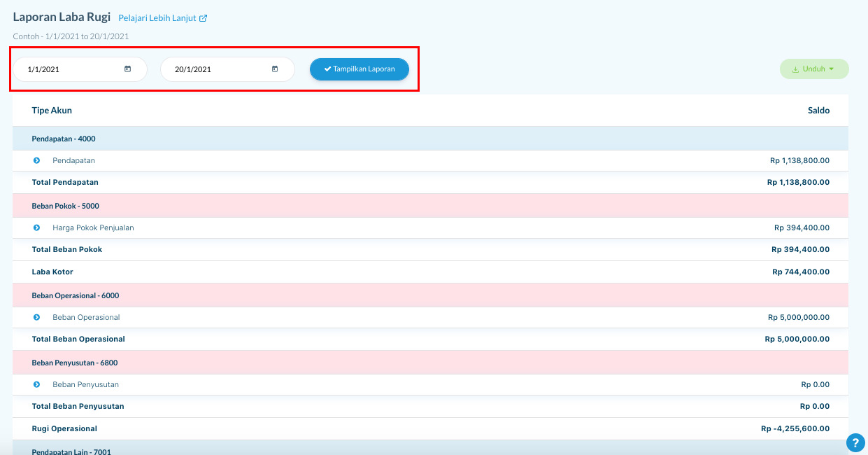868x455 pixels.
Task: Expand the Harga Pokok Penjualan row arrow
Action: 36,227
